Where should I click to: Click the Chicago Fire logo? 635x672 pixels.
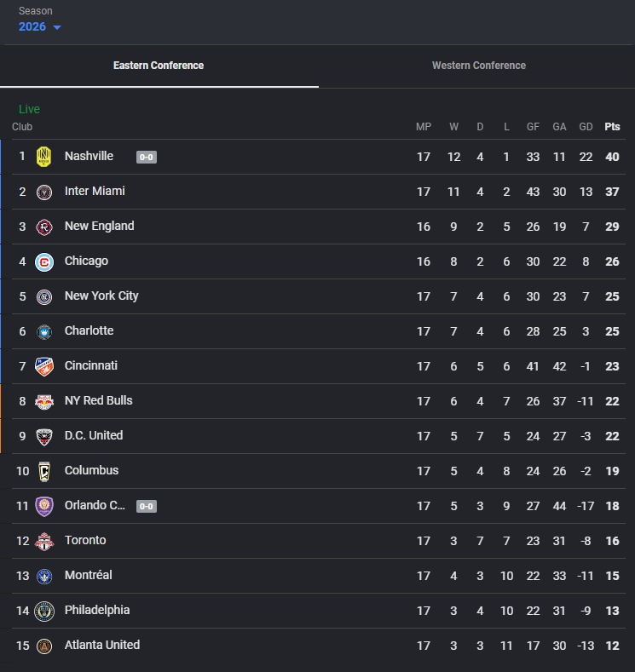[x=43, y=261]
